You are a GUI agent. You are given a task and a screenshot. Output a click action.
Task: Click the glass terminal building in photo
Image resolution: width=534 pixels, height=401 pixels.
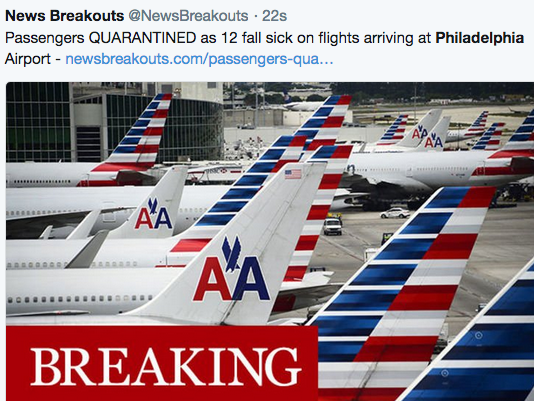pyautogui.click(x=112, y=123)
